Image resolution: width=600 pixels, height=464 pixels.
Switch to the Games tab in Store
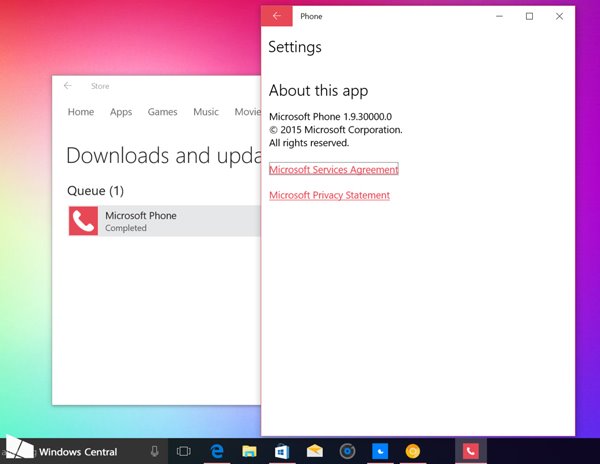pyautogui.click(x=162, y=112)
